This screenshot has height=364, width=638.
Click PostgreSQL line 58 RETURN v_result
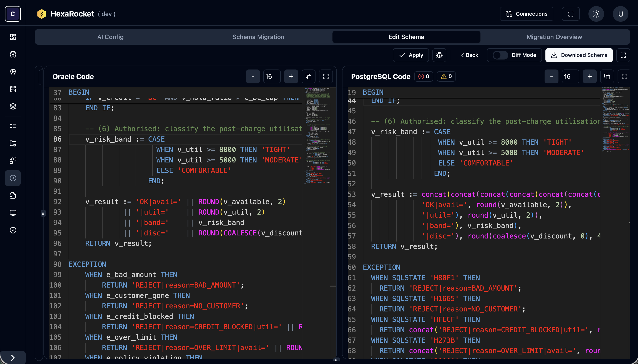(x=404, y=247)
